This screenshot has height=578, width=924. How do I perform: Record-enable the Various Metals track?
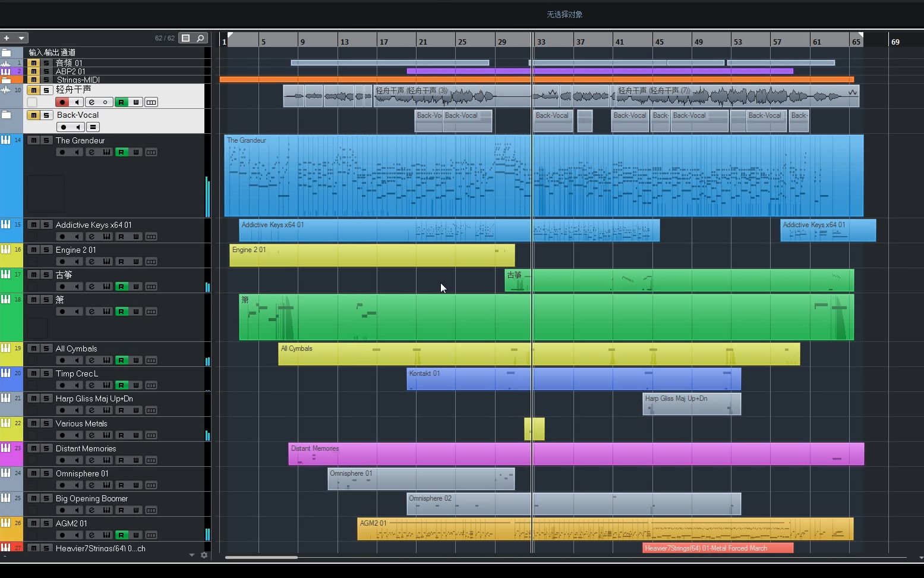62,435
